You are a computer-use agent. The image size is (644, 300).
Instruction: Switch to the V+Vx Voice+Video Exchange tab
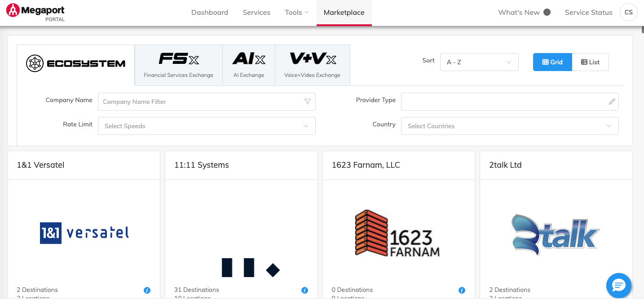coord(313,65)
